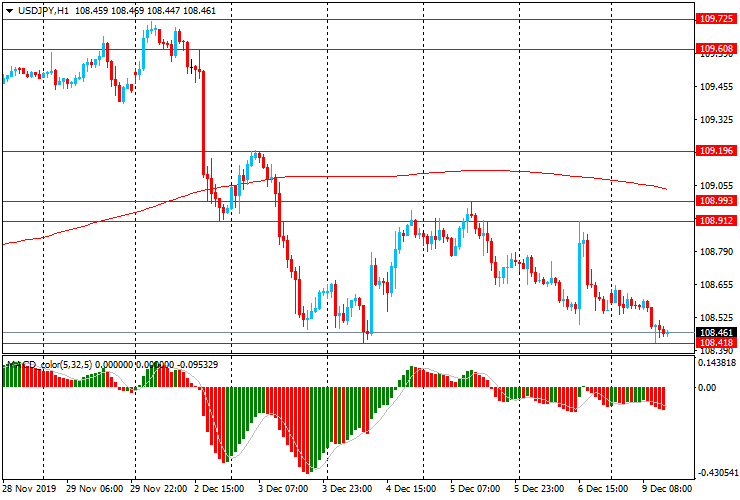Click the 5 Dec 23:00 time label
The image size is (740, 500).
click(x=539, y=488)
